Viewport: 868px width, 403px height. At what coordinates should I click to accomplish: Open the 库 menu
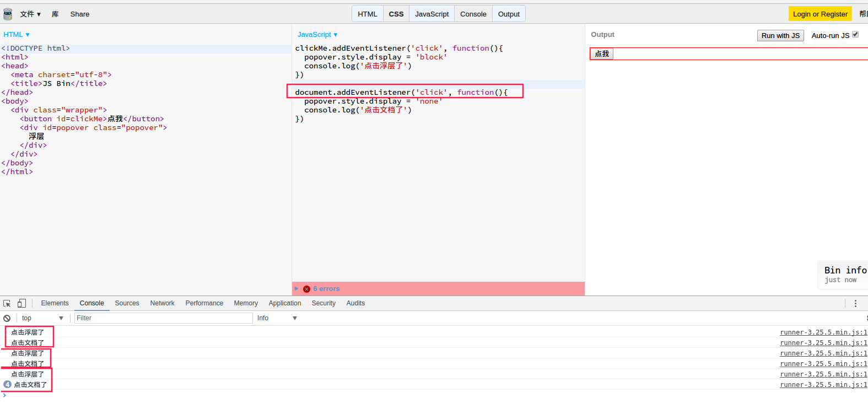point(55,14)
